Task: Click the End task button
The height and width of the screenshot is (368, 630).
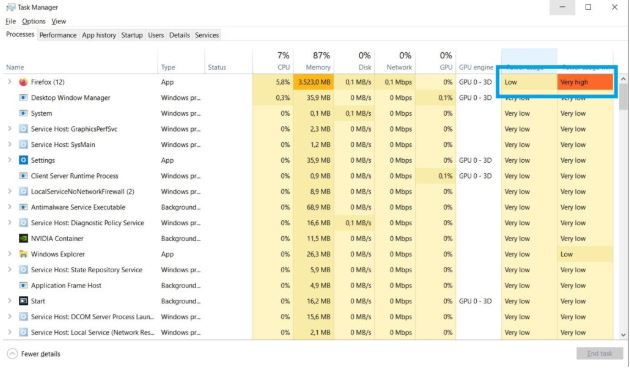Action: click(x=599, y=354)
